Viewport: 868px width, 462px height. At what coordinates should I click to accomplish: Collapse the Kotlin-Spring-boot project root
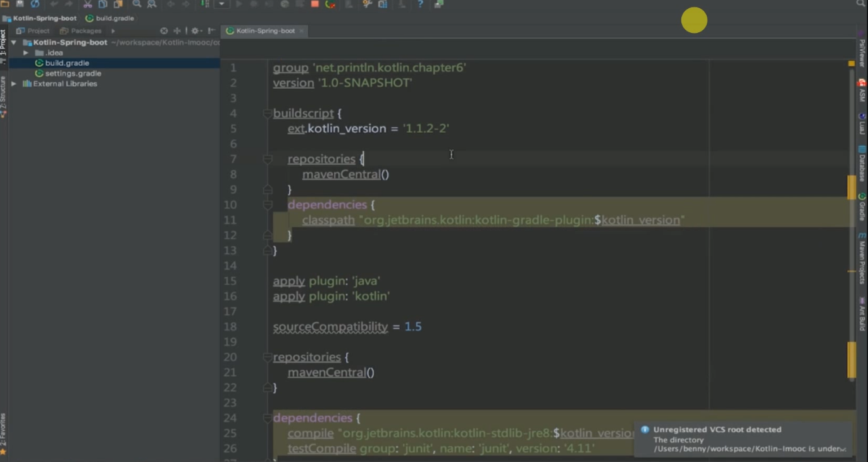pyautogui.click(x=14, y=42)
